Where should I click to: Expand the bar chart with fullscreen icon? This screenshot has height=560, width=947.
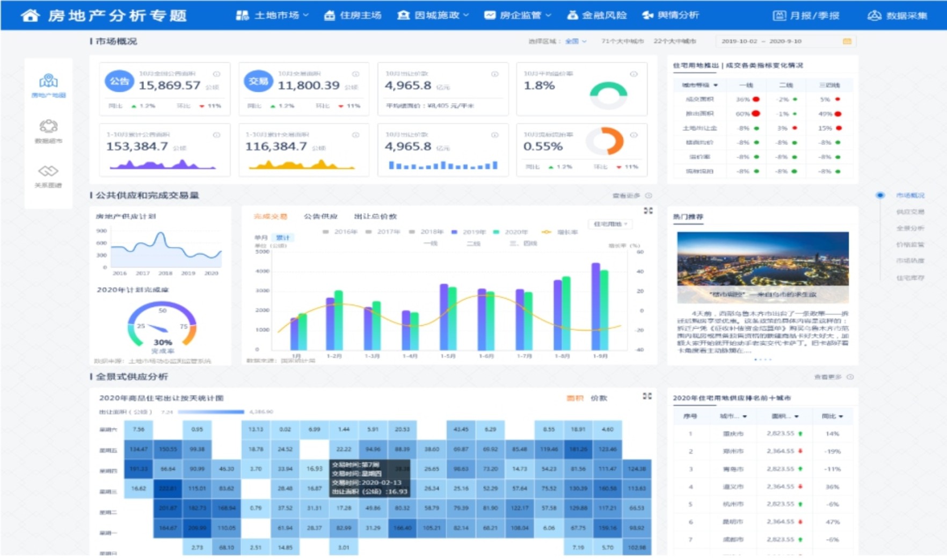coord(648,211)
